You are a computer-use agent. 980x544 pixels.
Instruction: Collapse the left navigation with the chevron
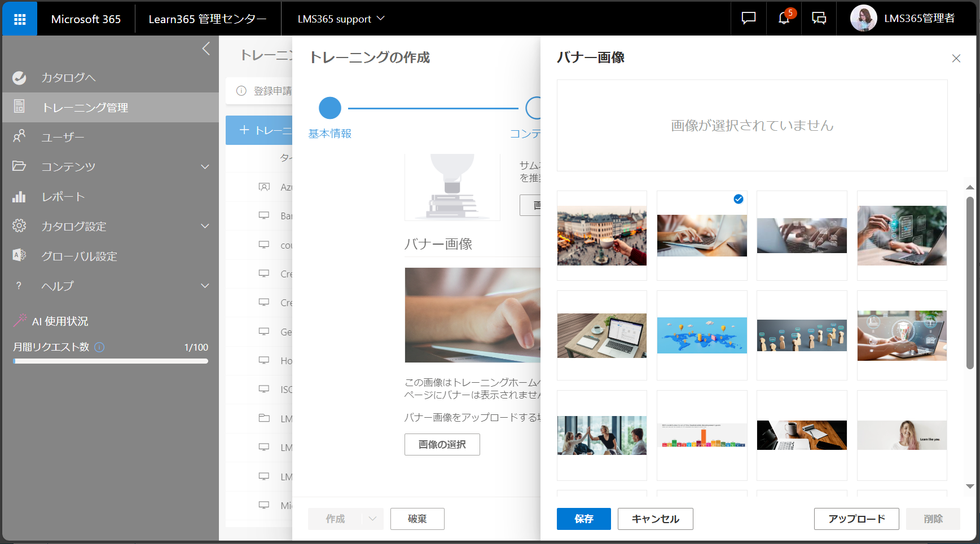206,48
